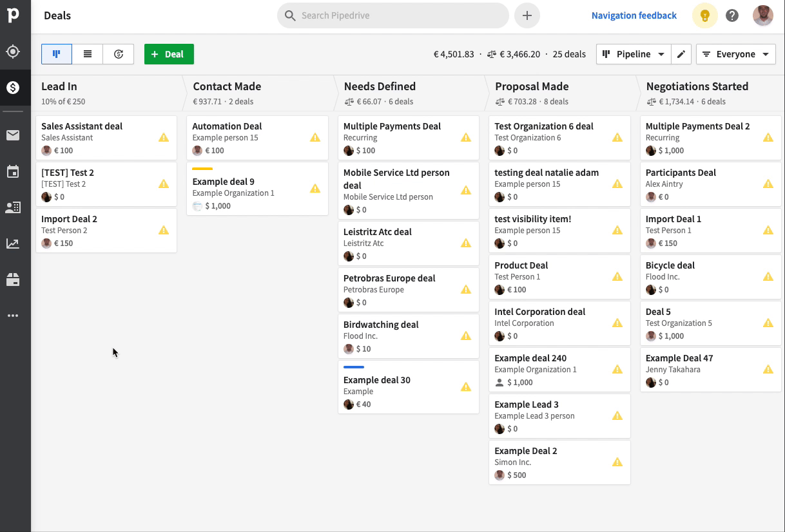Select the Deals icon in the sidebar
The image size is (785, 532).
(x=15, y=87)
